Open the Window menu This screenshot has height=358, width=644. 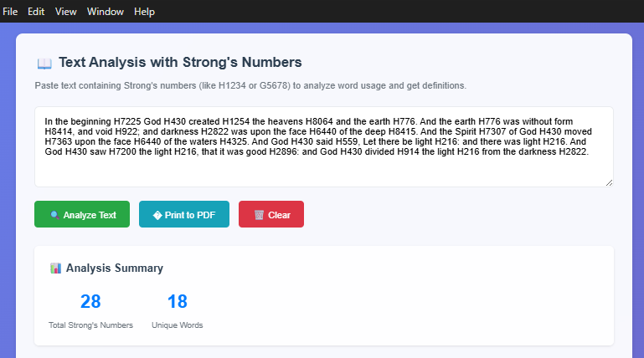point(106,12)
